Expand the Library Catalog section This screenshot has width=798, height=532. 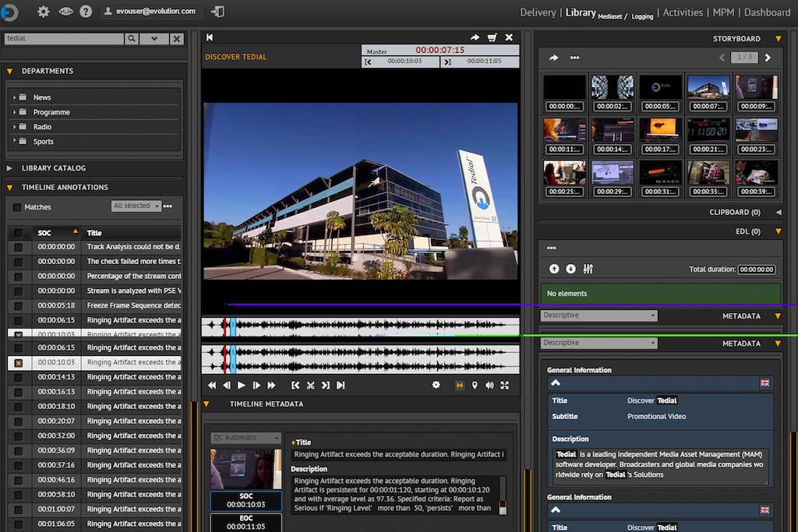(x=9, y=167)
